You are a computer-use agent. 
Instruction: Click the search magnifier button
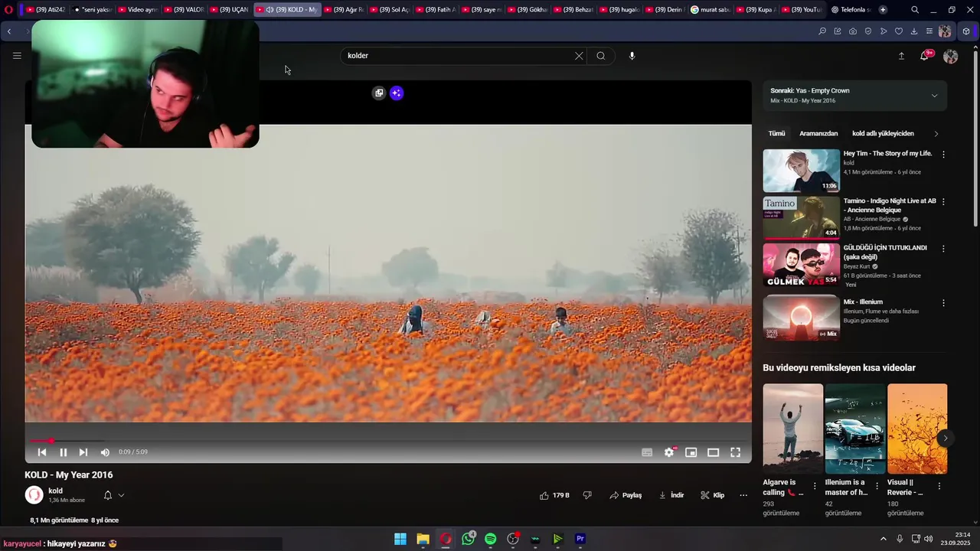[x=601, y=56]
